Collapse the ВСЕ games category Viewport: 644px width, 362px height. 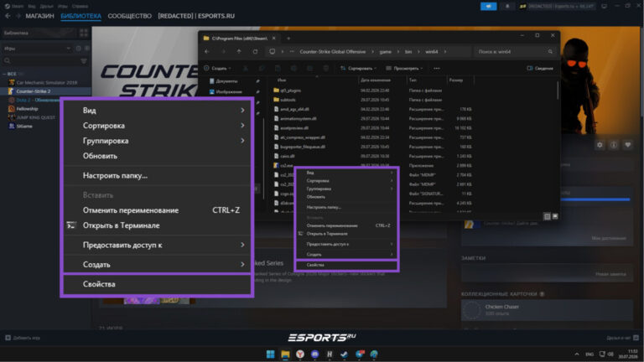point(4,74)
